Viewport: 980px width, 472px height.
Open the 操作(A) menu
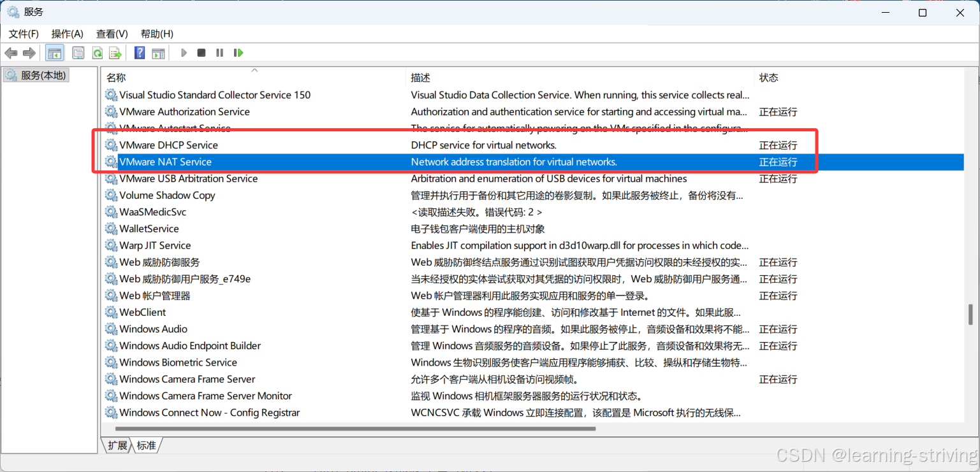pos(68,34)
